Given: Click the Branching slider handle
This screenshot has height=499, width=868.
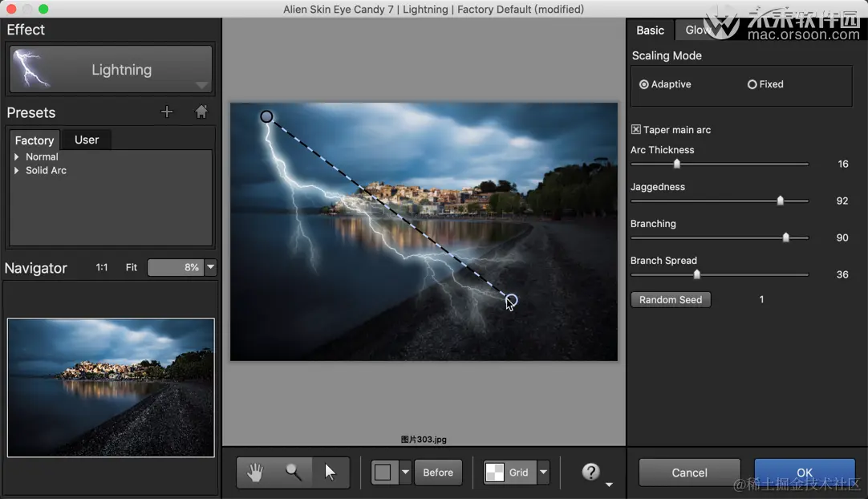Looking at the screenshot, I should pyautogui.click(x=785, y=237).
